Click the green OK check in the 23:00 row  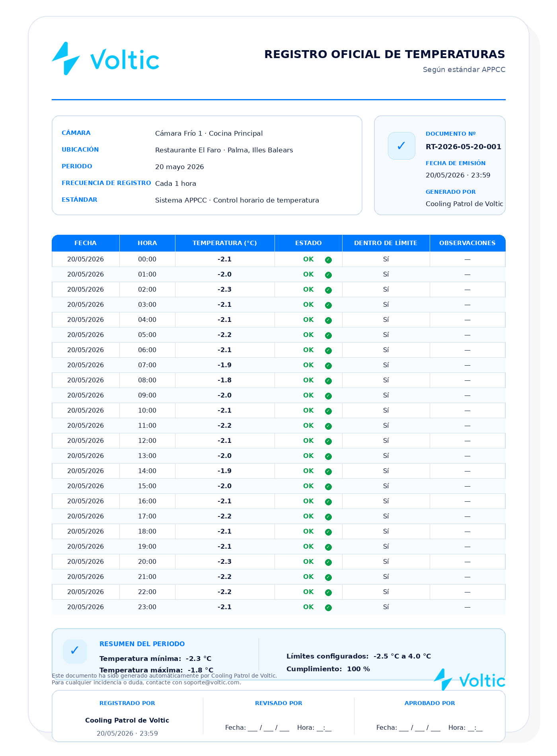pos(328,608)
